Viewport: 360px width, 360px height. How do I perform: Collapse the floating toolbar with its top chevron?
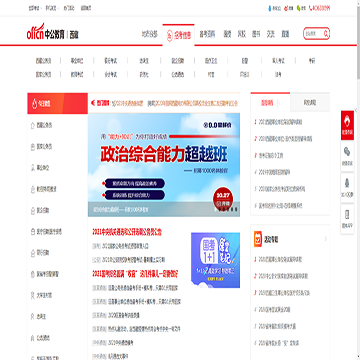coord(356,110)
